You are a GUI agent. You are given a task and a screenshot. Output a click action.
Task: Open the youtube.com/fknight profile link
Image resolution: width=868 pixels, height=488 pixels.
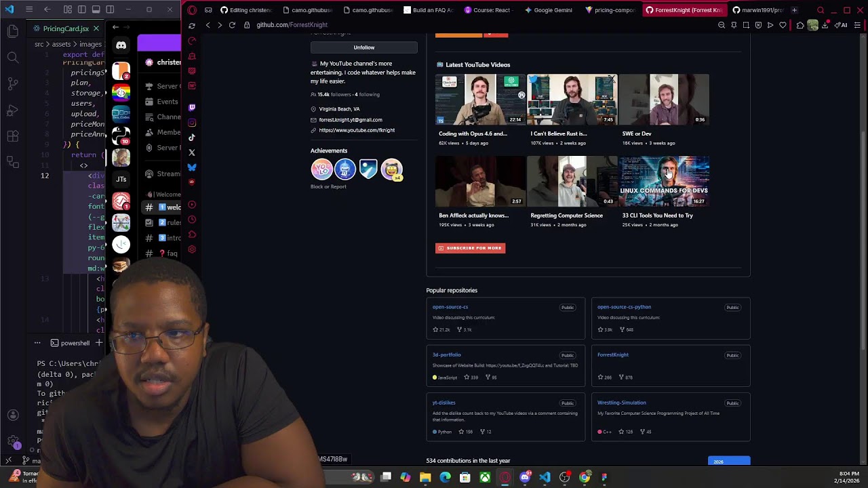(357, 130)
